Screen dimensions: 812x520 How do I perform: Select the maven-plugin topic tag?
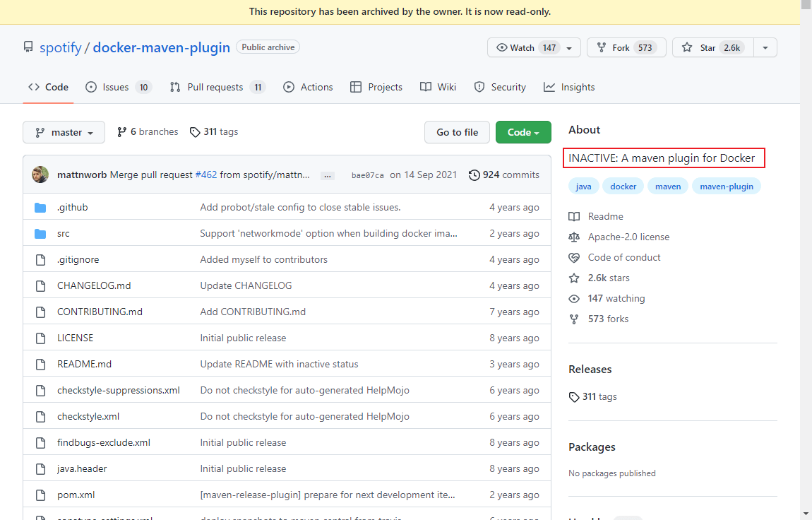(x=727, y=187)
